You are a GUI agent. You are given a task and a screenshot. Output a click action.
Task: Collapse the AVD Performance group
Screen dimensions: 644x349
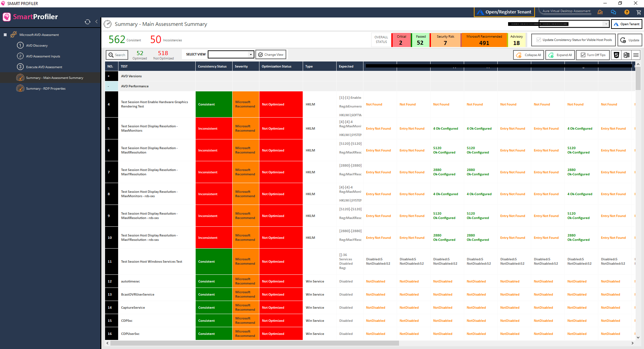pyautogui.click(x=109, y=86)
